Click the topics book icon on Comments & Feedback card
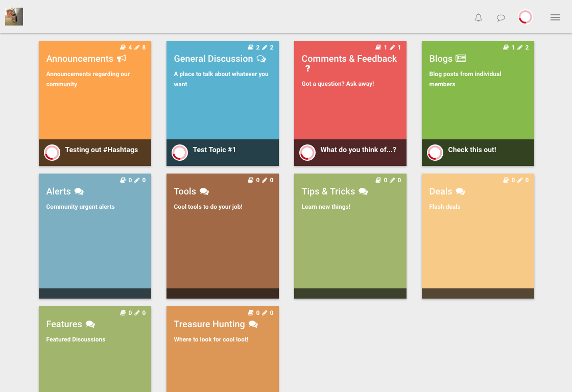The width and height of the screenshot is (572, 392). (378, 47)
